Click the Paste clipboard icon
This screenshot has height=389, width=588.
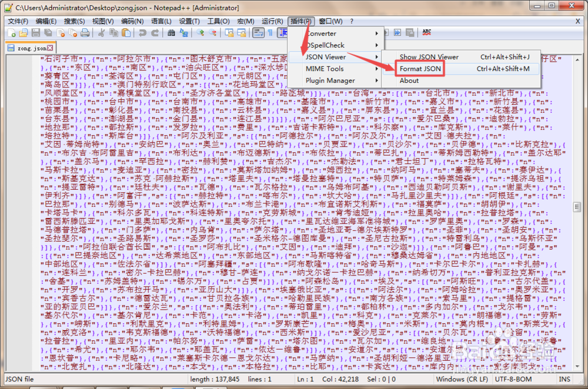pyautogui.click(x=125, y=33)
